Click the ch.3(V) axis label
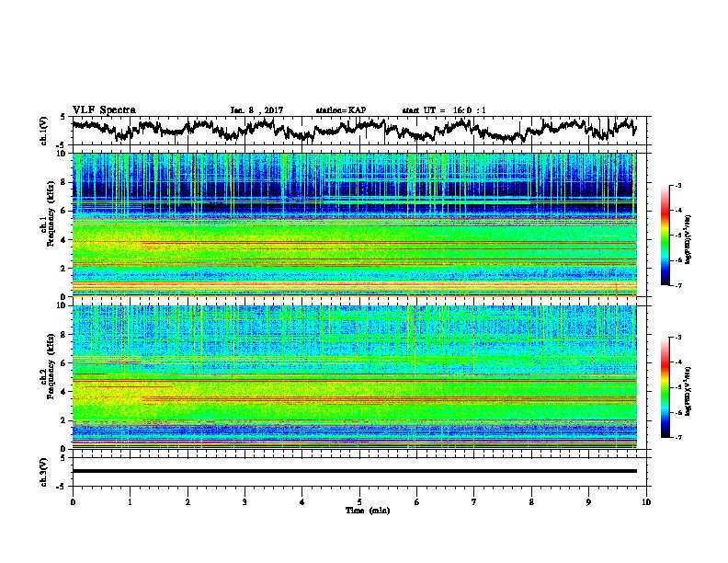 44,472
